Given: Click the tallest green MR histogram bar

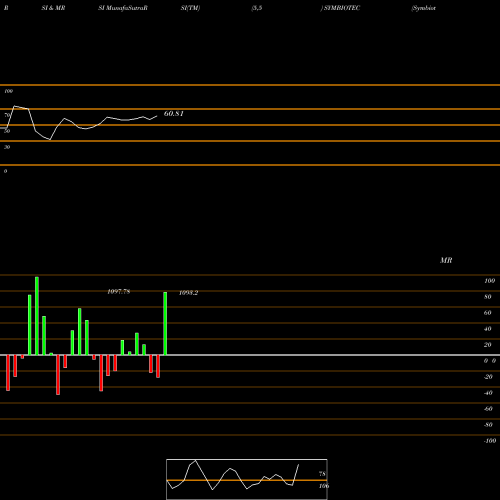Looking at the screenshot, I should pyautogui.click(x=37, y=316).
